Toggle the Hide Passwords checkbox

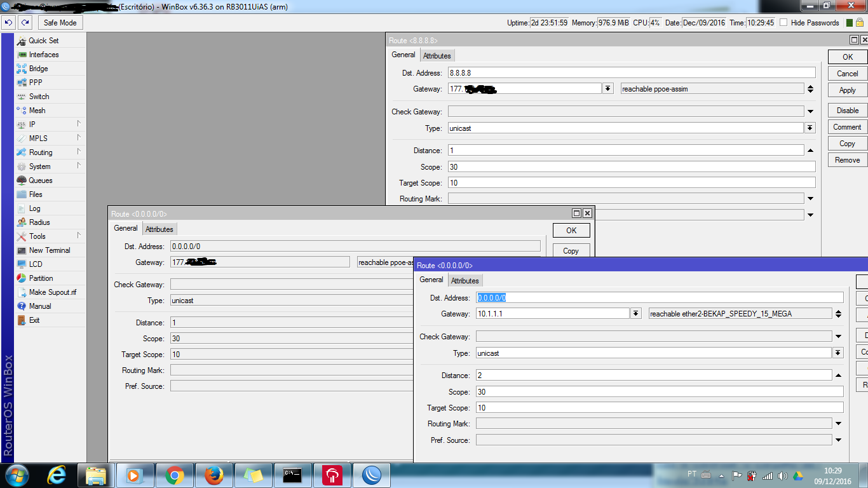click(x=783, y=23)
